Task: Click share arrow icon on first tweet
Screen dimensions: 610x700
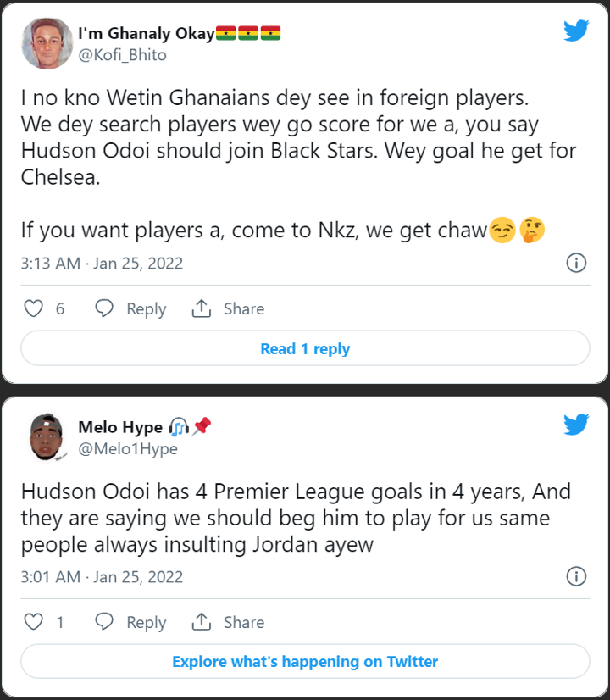Action: click(202, 308)
